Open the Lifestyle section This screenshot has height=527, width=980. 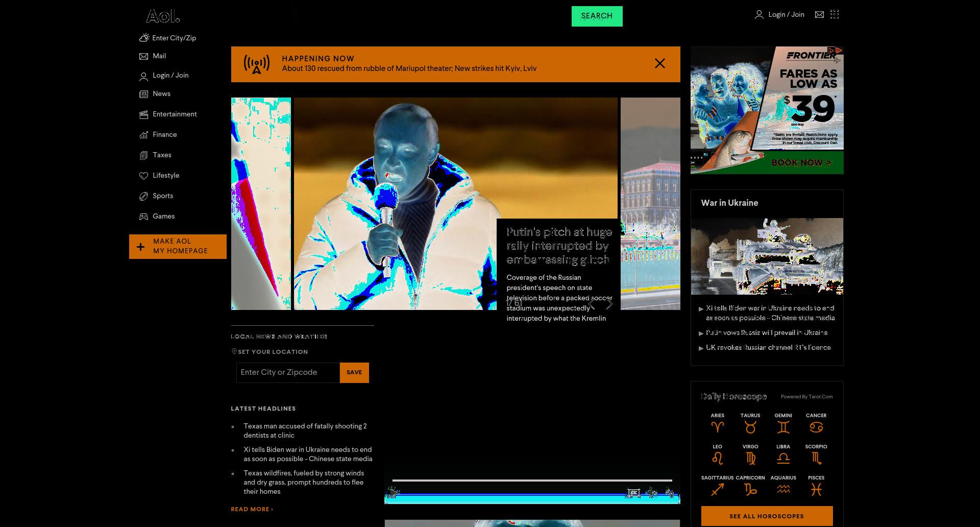pos(166,176)
